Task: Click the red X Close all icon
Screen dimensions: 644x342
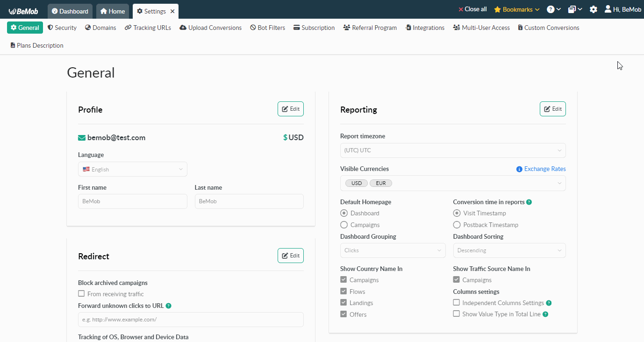Action: 461,9
